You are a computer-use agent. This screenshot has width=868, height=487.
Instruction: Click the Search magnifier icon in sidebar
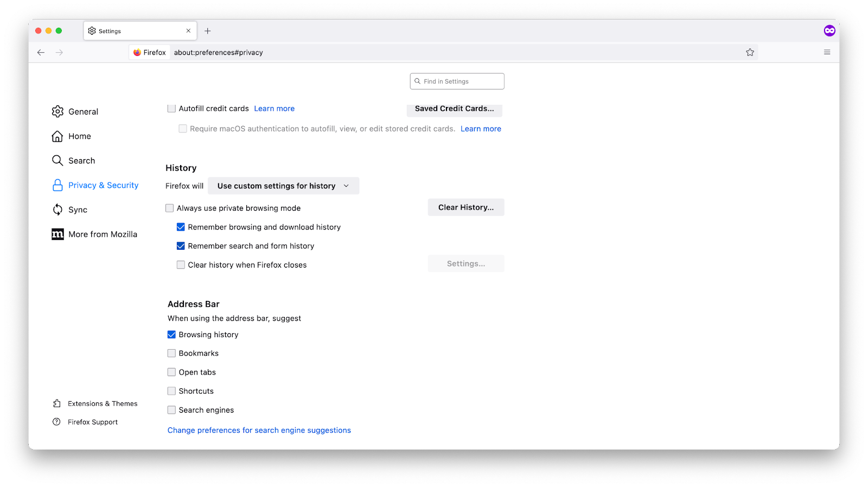tap(58, 161)
